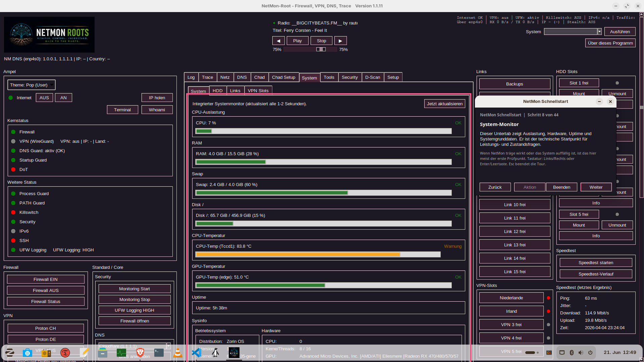This screenshot has width=644, height=362.
Task: Open the red T application icon
Action: click(65, 352)
